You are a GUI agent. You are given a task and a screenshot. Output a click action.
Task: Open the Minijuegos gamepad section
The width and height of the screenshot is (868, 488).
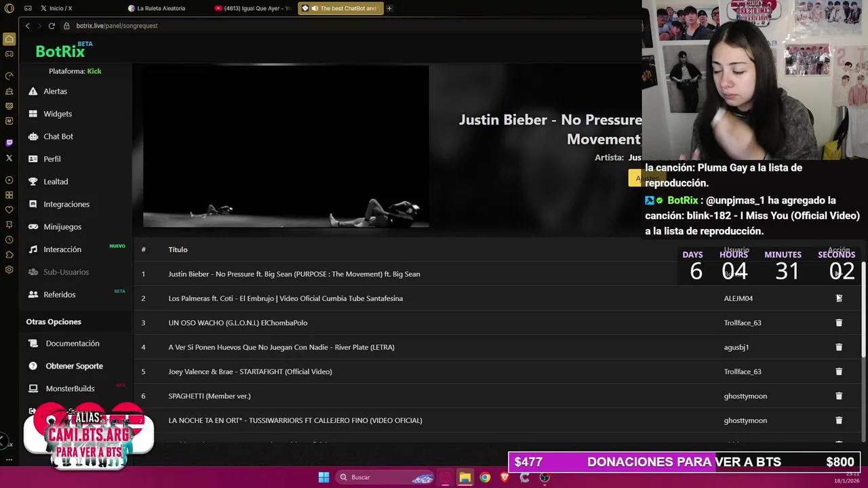click(x=54, y=226)
